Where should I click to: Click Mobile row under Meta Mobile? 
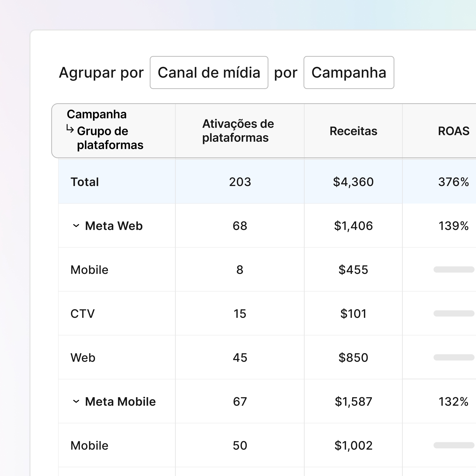pyautogui.click(x=89, y=445)
